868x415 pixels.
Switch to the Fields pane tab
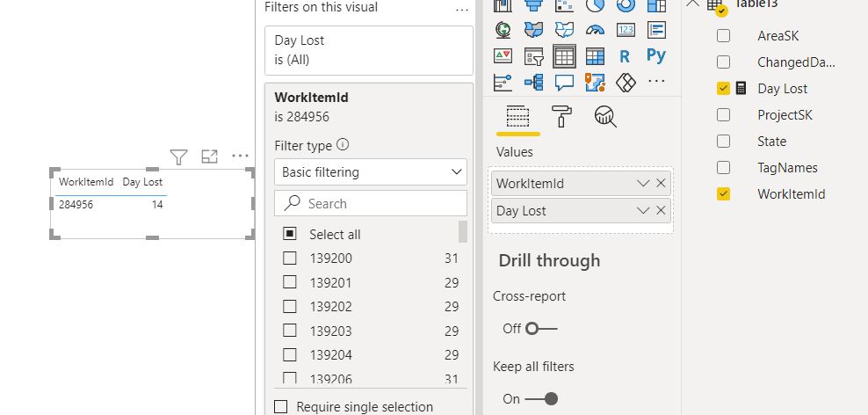[x=518, y=118]
